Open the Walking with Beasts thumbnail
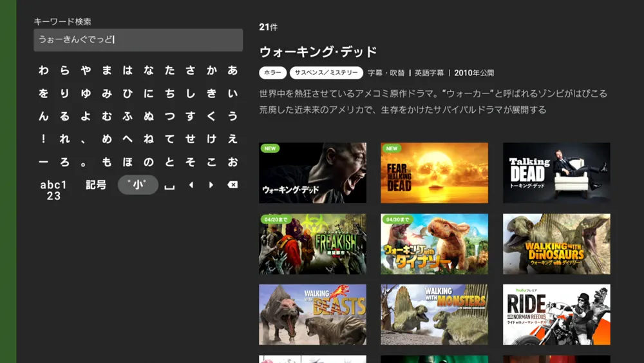 click(x=312, y=315)
